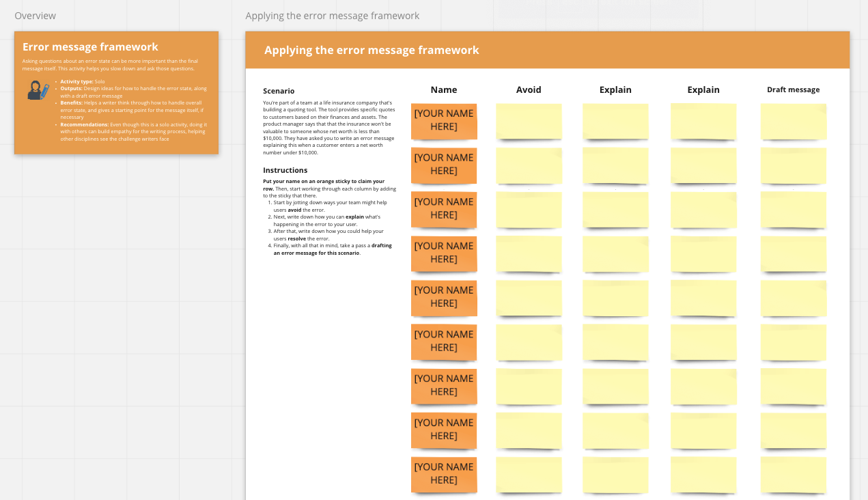Image resolution: width=868 pixels, height=500 pixels.
Task: Select the yellow sticky directly under the Avoid header
Action: tap(529, 122)
